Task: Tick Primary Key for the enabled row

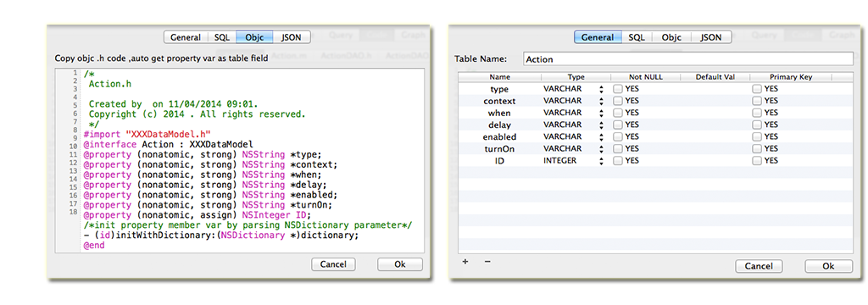Action: [757, 136]
